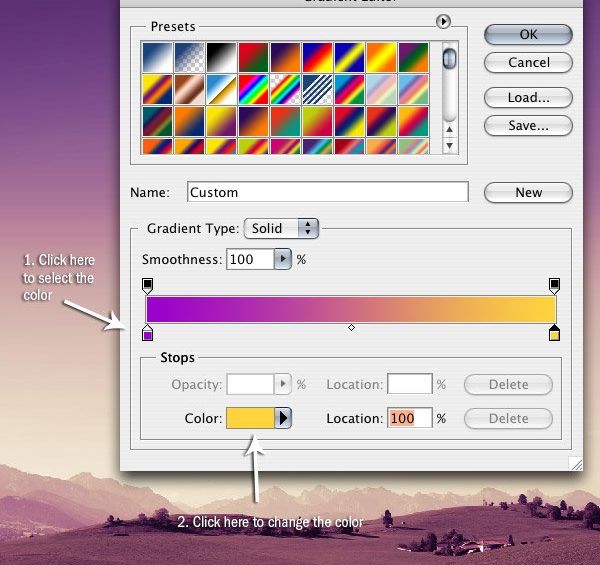Pick the orange-yellow-orange gradient preset

coord(382,57)
